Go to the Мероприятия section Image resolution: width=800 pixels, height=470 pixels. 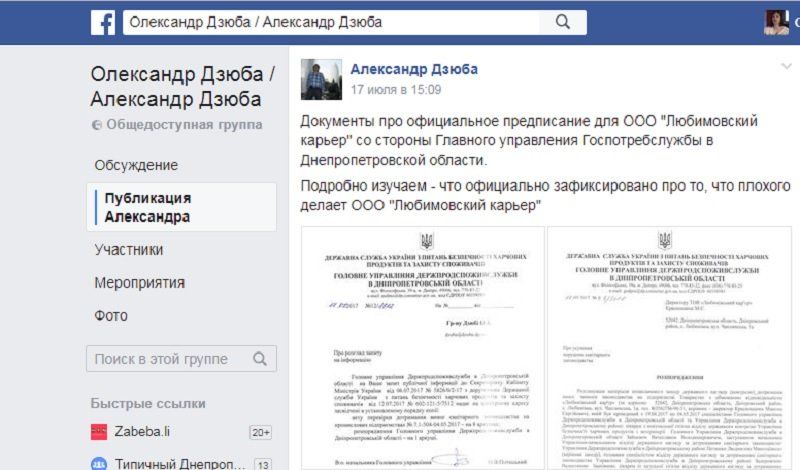coord(139,283)
